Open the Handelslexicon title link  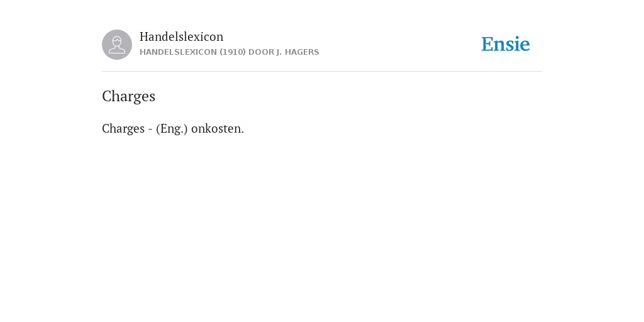tap(182, 36)
